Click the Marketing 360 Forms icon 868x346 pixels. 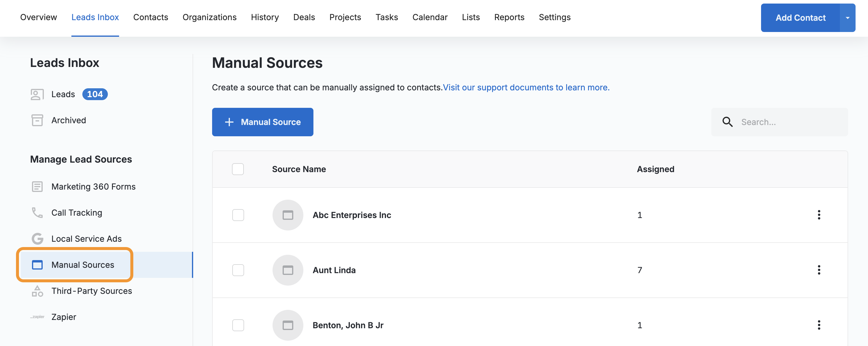click(37, 187)
